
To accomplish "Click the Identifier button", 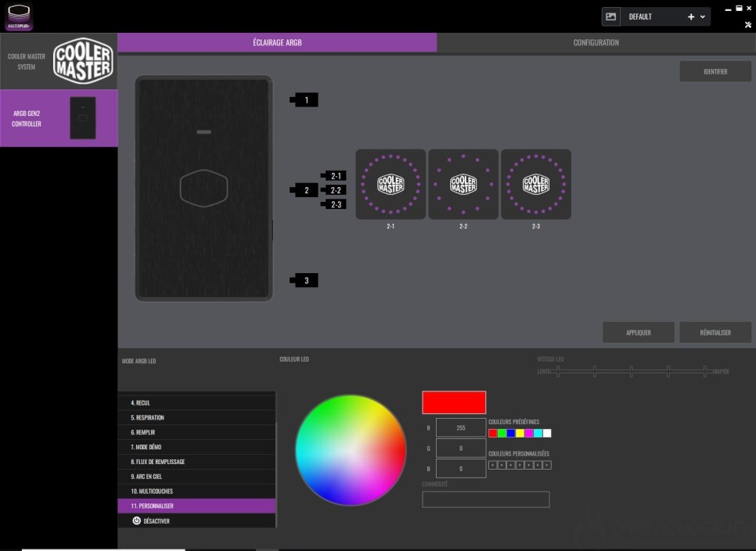I will (x=715, y=71).
